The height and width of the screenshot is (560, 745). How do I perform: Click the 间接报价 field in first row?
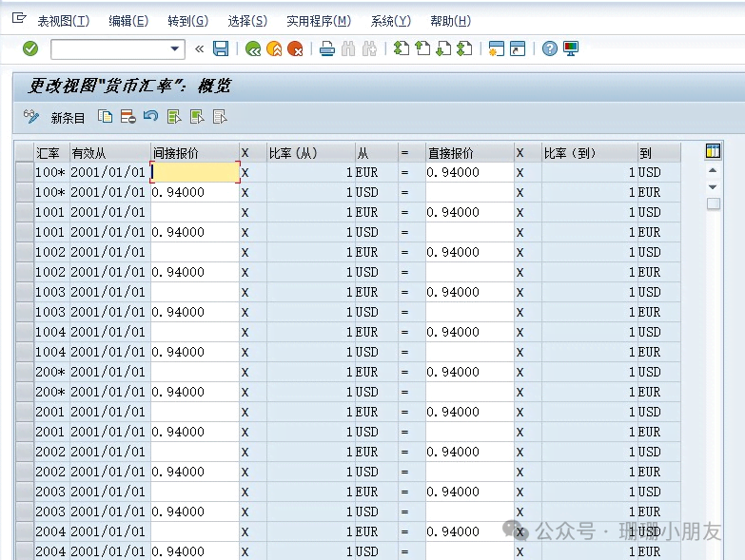pyautogui.click(x=195, y=172)
